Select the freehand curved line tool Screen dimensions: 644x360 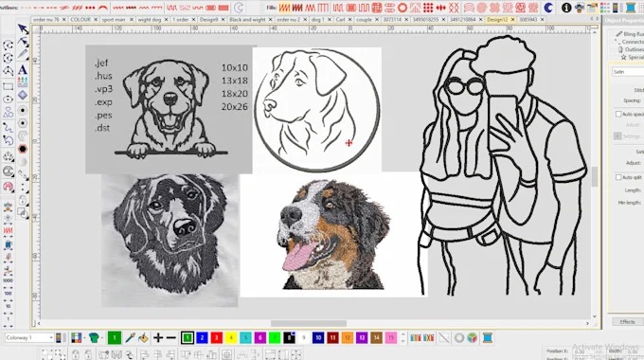[8, 127]
